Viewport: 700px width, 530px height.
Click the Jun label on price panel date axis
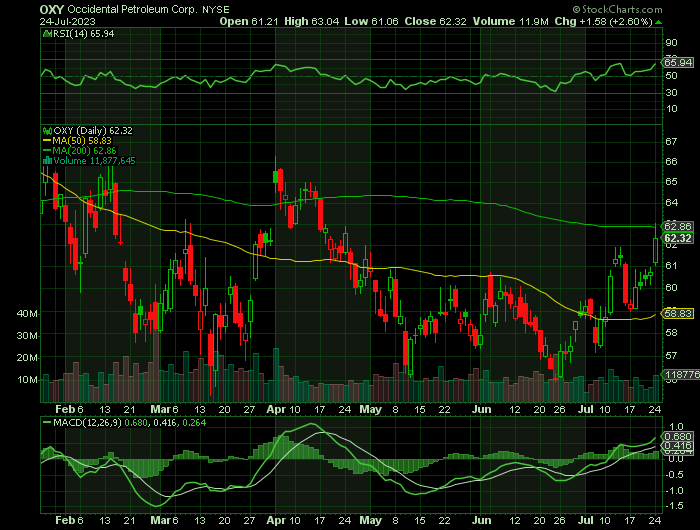pyautogui.click(x=481, y=409)
